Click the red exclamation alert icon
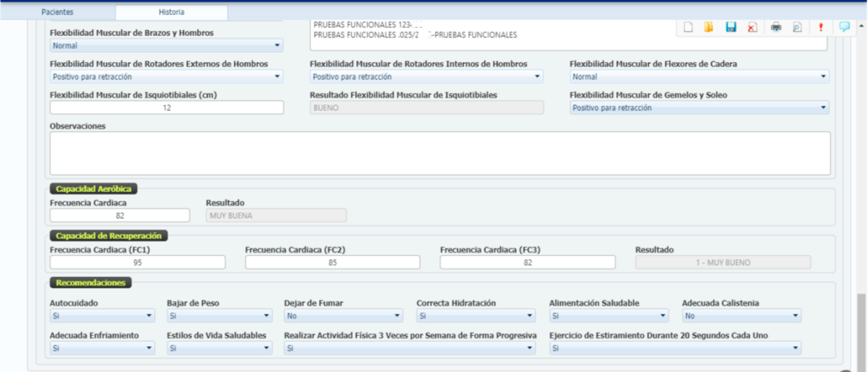Image resolution: width=868 pixels, height=372 pixels. point(820,27)
